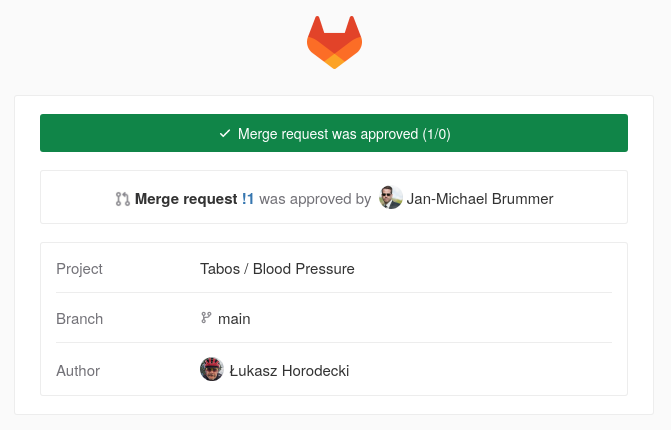This screenshot has width=671, height=430.
Task: Open the merge request !1 link
Action: click(247, 199)
